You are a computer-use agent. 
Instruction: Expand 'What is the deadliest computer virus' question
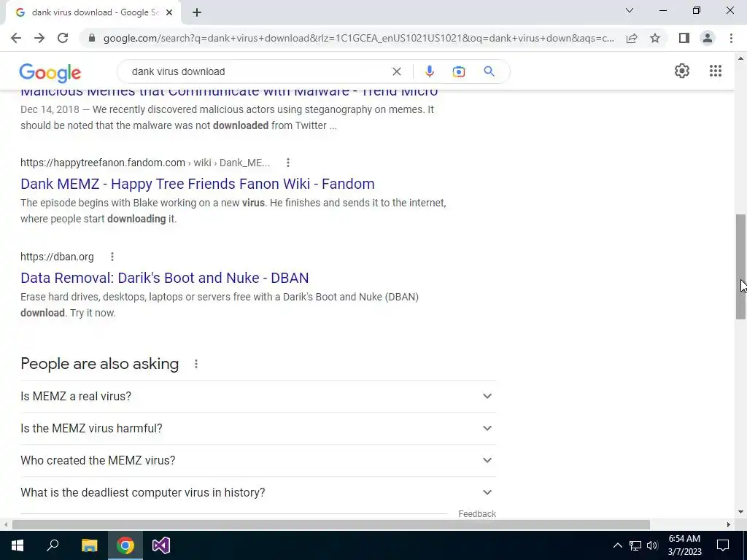258,492
